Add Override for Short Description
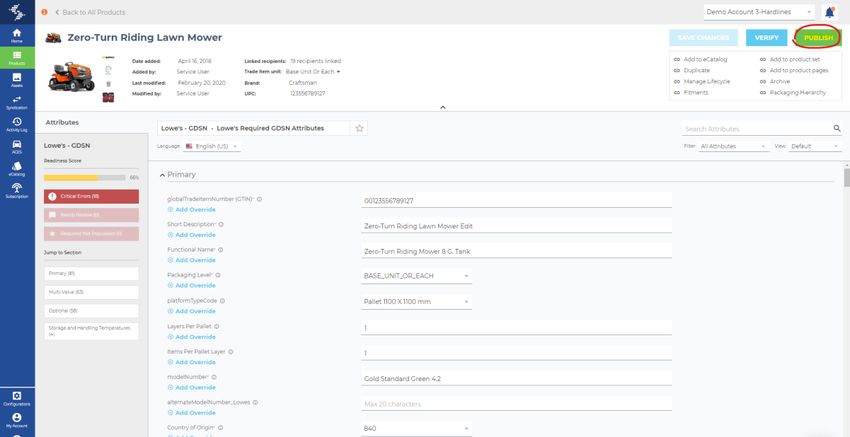This screenshot has width=850, height=437. pos(191,235)
